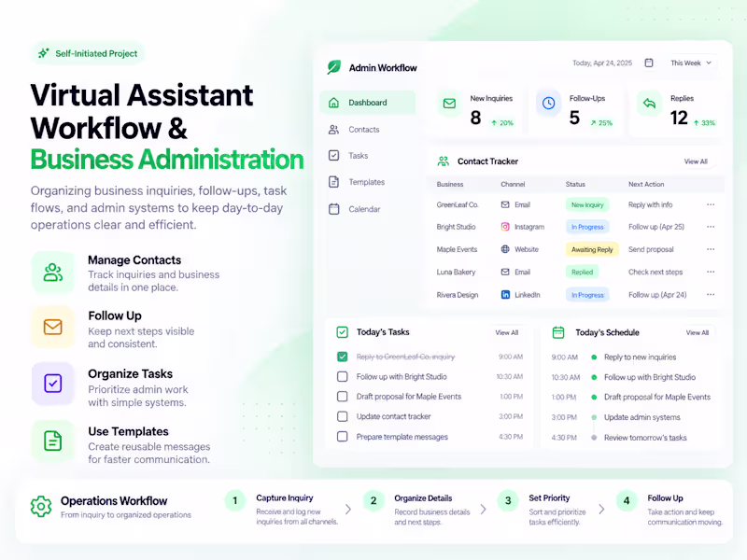The width and height of the screenshot is (747, 560).
Task: Click the Operations Workflow gear icon
Action: tap(41, 506)
